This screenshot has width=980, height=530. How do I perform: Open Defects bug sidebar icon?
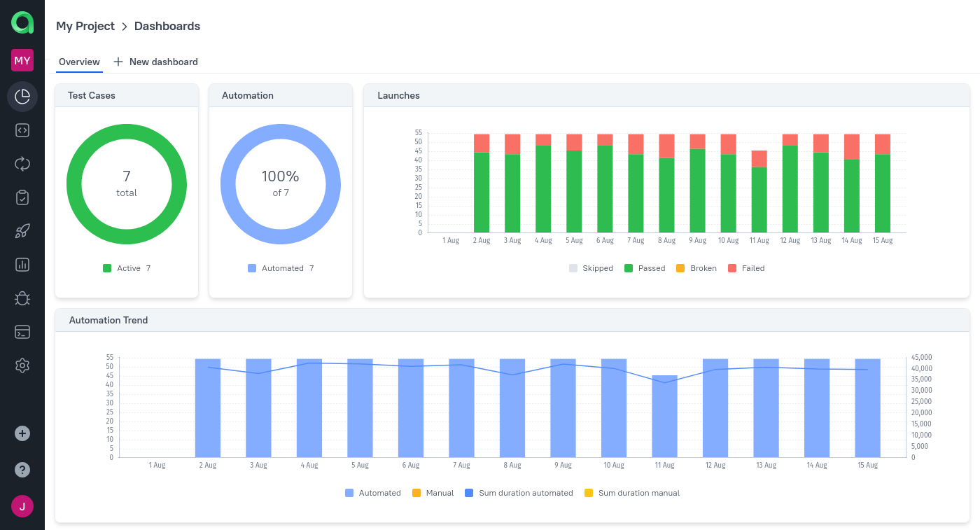coord(22,298)
